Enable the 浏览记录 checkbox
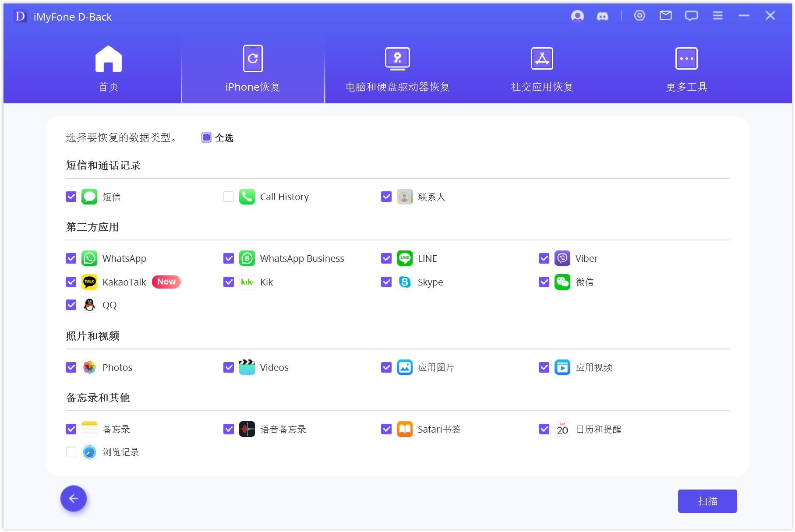 (71, 452)
